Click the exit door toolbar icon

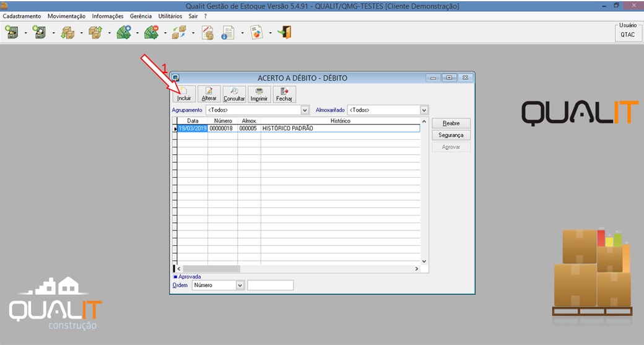(284, 32)
